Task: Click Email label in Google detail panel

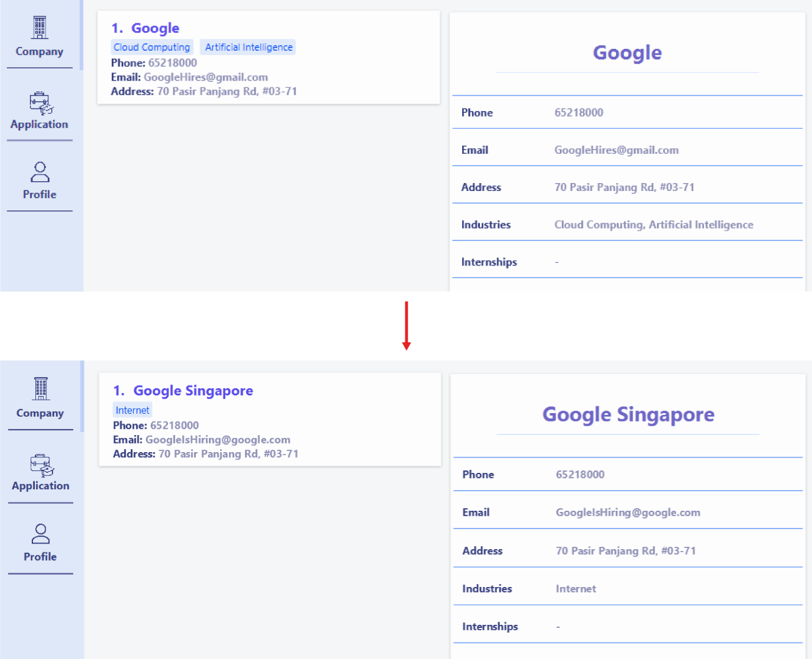Action: point(475,150)
